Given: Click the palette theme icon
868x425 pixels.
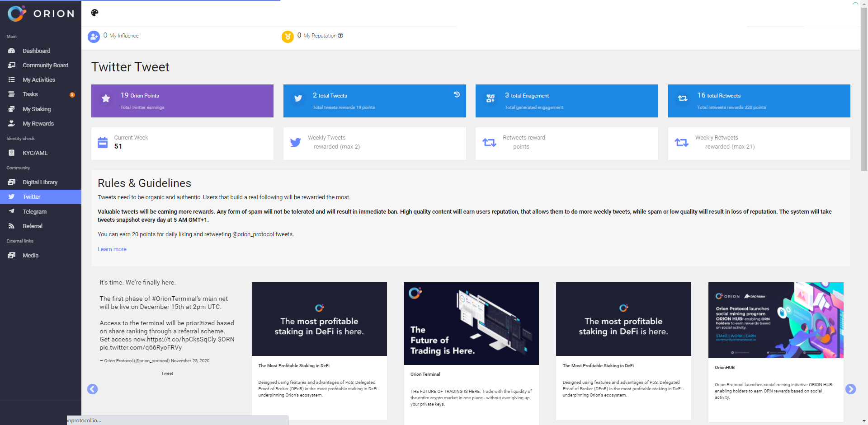Looking at the screenshot, I should pyautogui.click(x=94, y=13).
